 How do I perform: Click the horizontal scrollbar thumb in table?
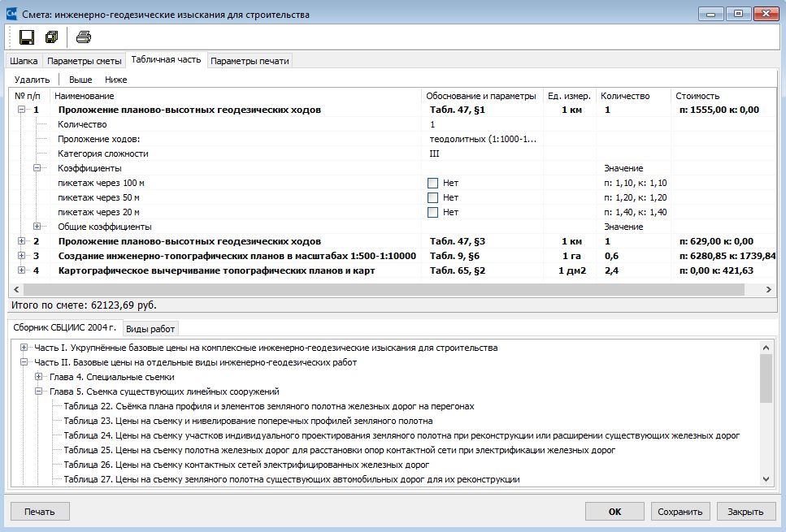tap(384, 289)
